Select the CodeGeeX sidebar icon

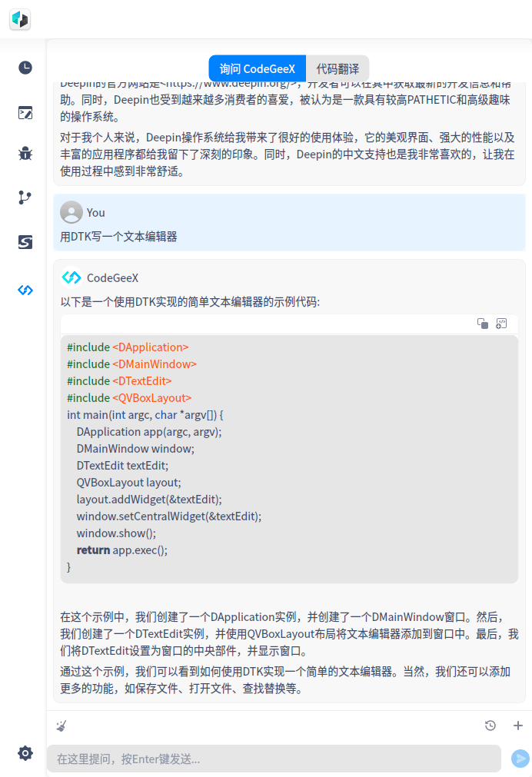point(25,290)
